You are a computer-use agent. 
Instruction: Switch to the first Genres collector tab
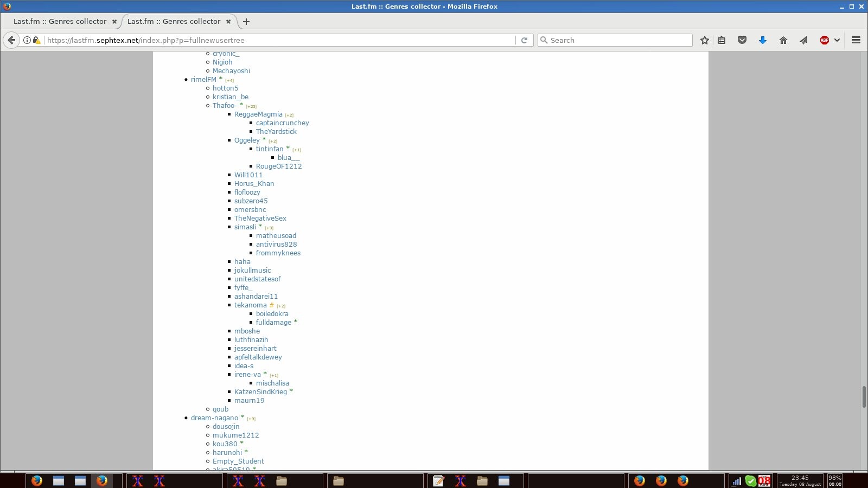pos(60,22)
